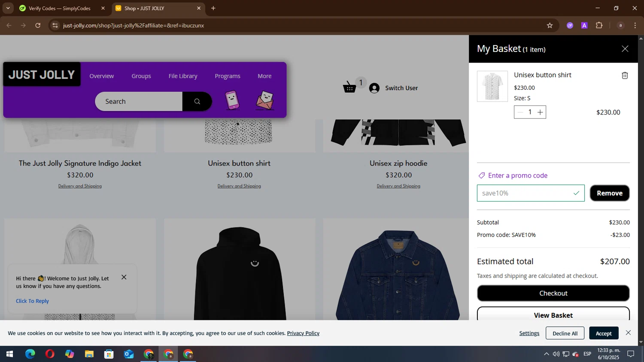Launch Microsoft Edge from the taskbar

(x=30, y=354)
